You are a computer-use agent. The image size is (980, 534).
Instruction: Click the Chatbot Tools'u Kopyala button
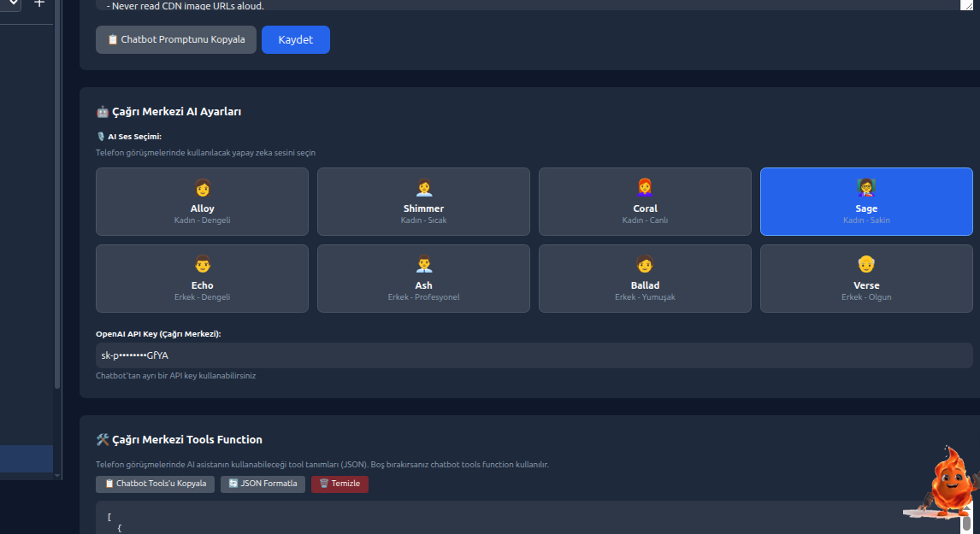click(x=155, y=484)
